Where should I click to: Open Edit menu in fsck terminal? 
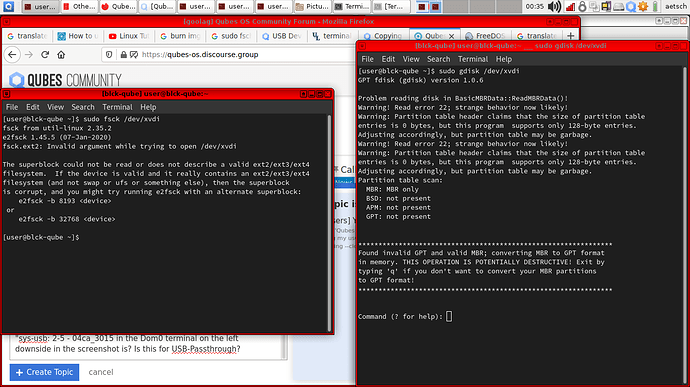(33, 107)
